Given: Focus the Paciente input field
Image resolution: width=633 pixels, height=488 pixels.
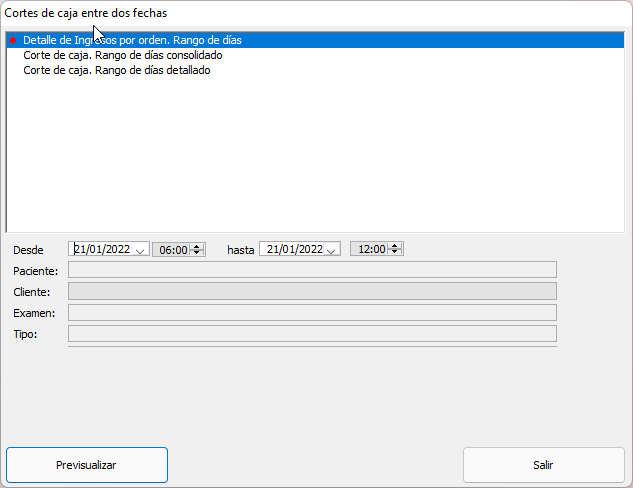Looking at the screenshot, I should (x=311, y=270).
